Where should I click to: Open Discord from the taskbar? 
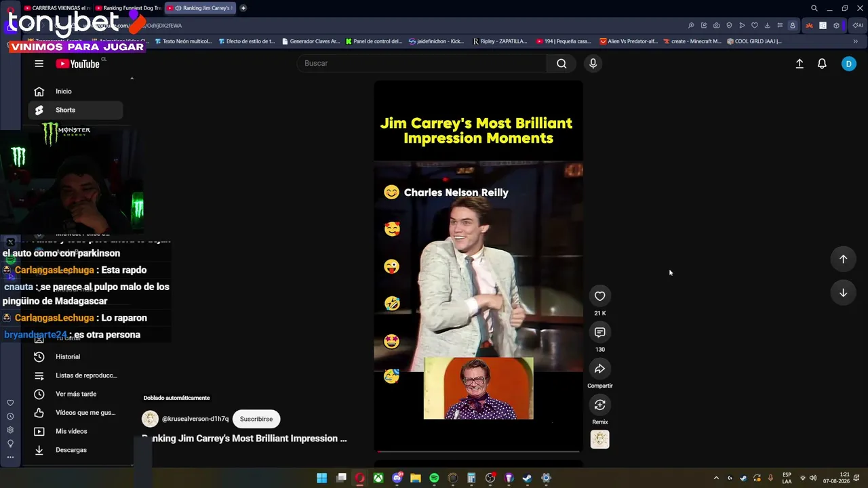coord(397,478)
